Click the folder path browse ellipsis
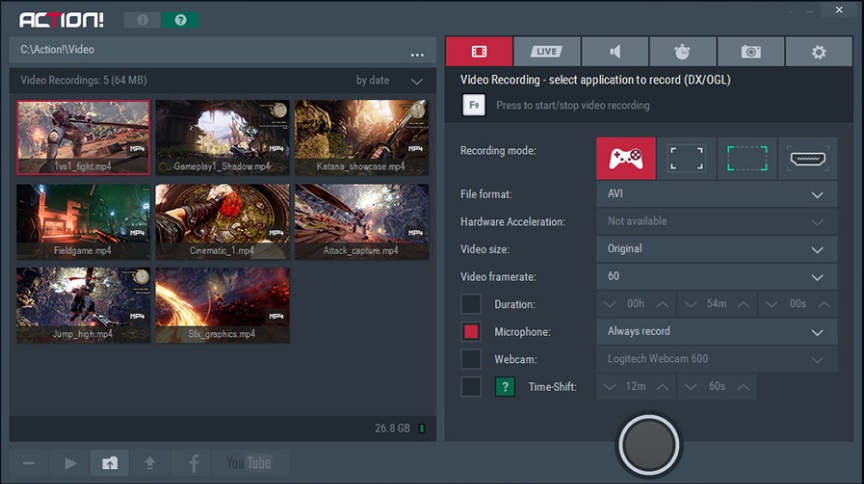 point(417,55)
